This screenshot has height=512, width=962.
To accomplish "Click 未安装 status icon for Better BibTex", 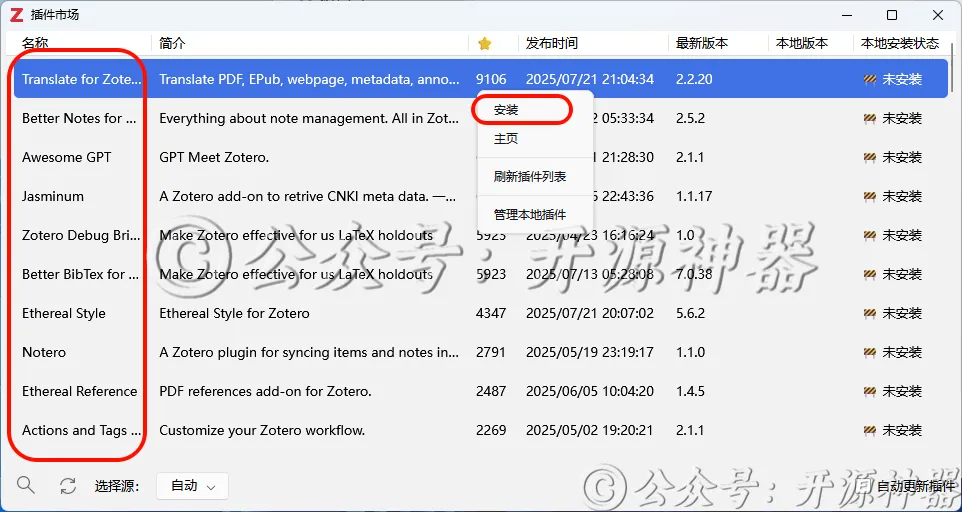I will pyautogui.click(x=869, y=274).
